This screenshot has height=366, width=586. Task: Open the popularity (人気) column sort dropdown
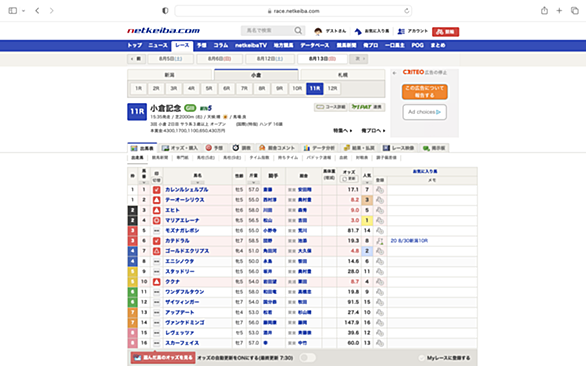(367, 182)
